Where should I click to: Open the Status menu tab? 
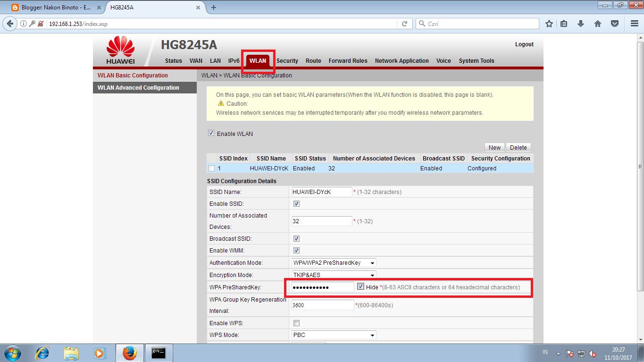[174, 61]
